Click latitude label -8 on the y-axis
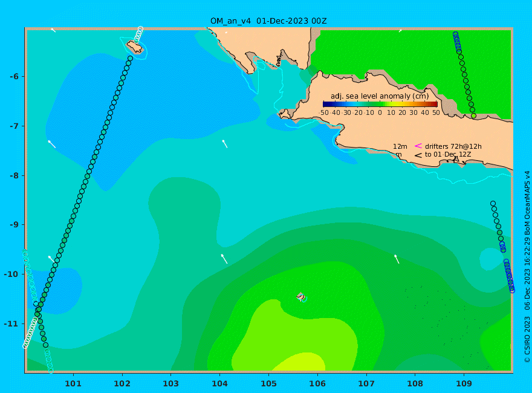The width and height of the screenshot is (532, 393). (x=14, y=175)
